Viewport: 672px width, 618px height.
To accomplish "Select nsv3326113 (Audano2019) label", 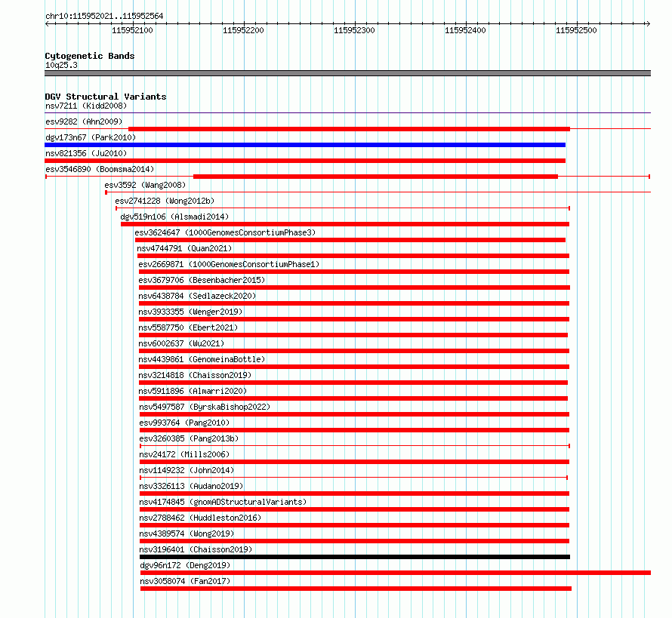I will click(x=191, y=486).
